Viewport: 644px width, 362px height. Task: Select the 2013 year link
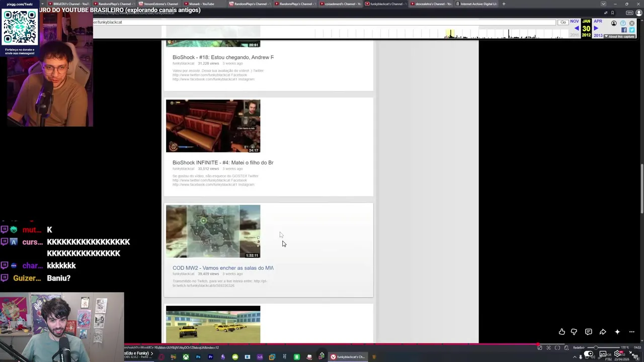coord(598,36)
